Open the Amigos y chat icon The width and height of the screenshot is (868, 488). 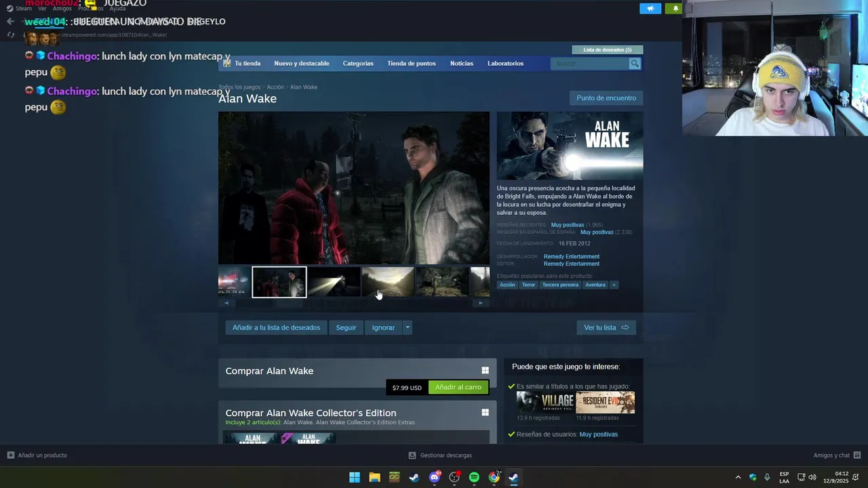(857, 455)
